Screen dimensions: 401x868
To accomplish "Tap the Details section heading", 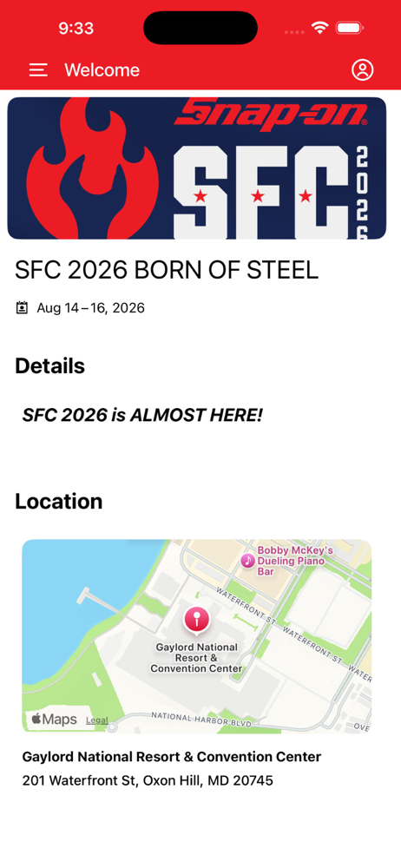I will pos(49,366).
